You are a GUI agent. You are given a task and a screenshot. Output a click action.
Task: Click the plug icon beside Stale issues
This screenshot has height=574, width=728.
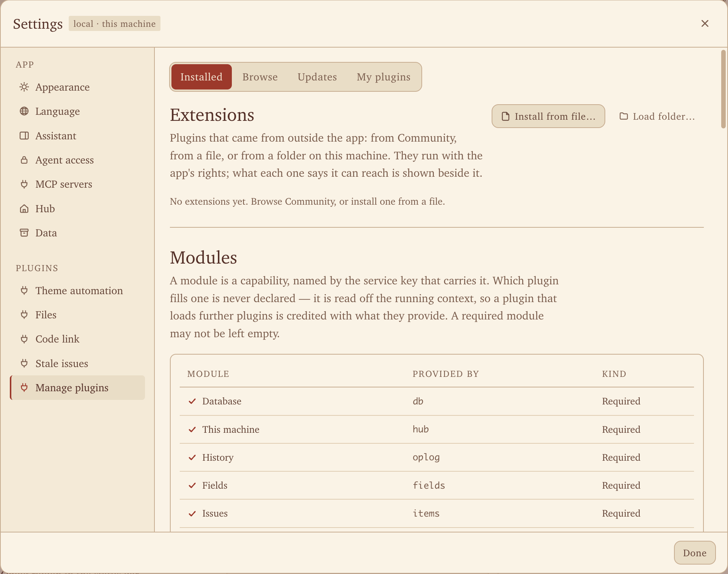24,363
